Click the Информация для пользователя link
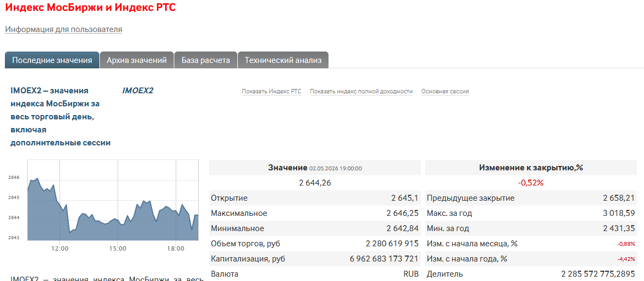 pos(64,29)
